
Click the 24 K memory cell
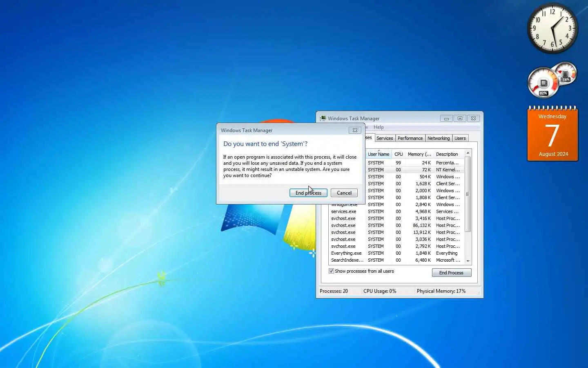pos(426,163)
